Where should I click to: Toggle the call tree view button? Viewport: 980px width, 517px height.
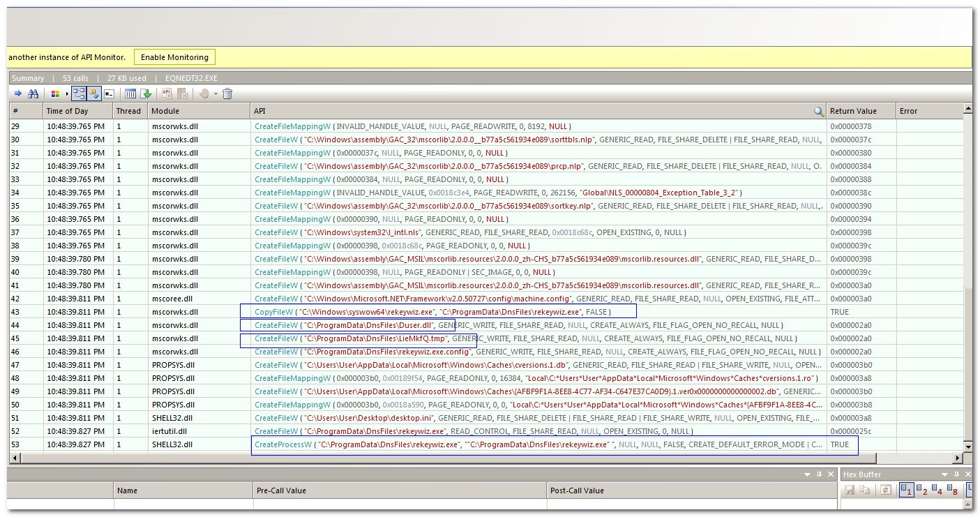coord(79,93)
